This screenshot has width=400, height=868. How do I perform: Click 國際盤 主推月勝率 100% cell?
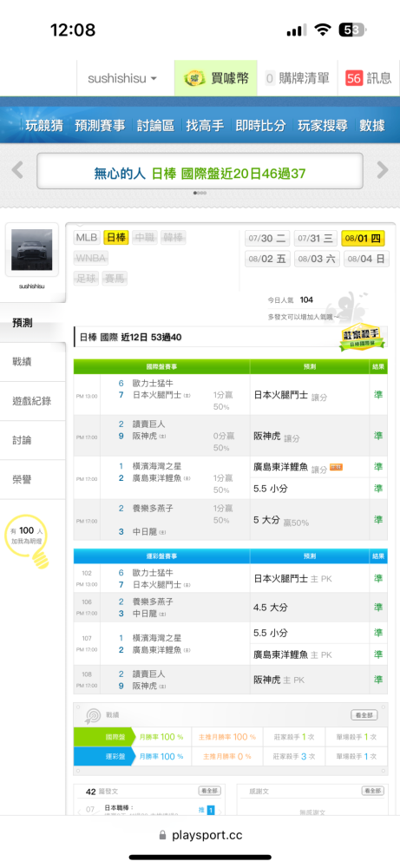227,737
